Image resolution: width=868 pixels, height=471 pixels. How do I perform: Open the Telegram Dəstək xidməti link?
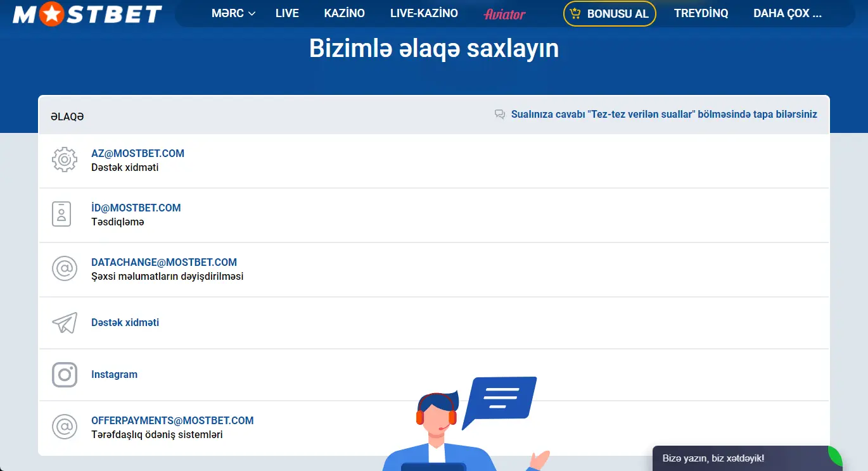pyautogui.click(x=125, y=323)
